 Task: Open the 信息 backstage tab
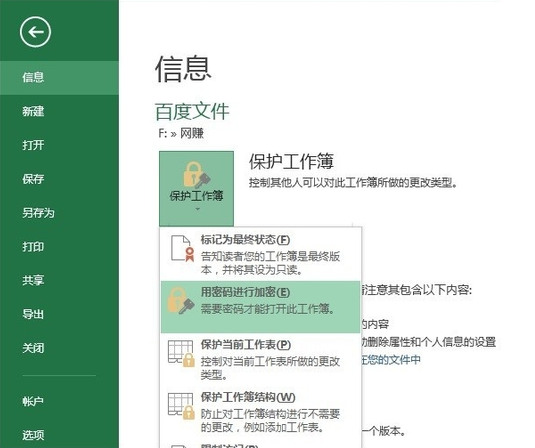click(x=59, y=77)
